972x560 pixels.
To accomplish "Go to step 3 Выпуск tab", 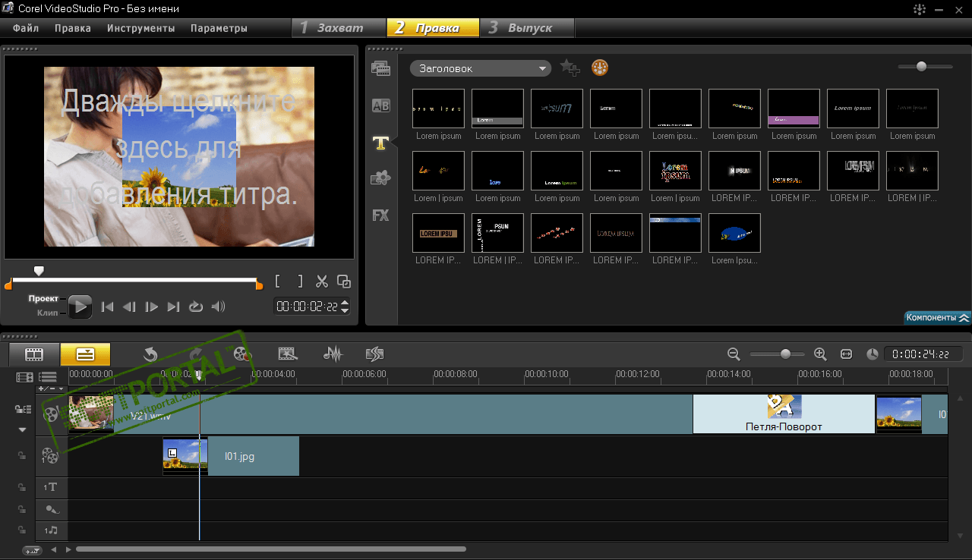I will click(x=527, y=28).
